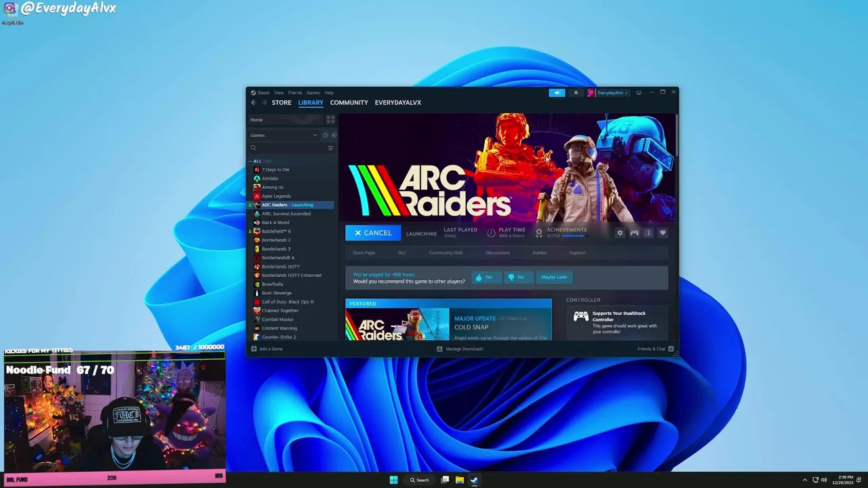Open advanced filters next to the library search
This screenshot has width=868, height=488.
click(330, 148)
